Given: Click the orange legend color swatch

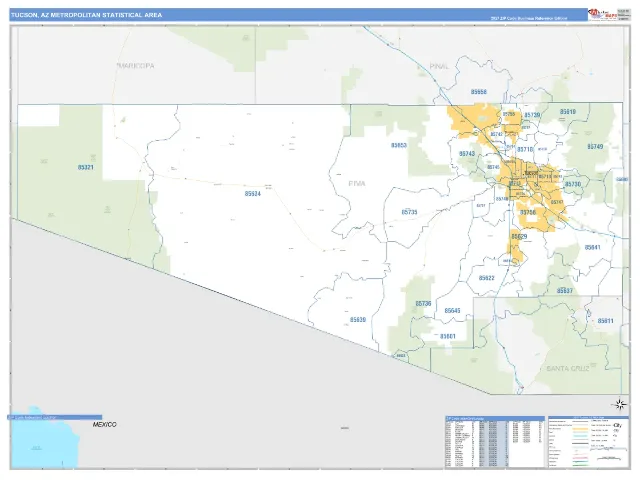Looking at the screenshot, I should click(580, 430).
